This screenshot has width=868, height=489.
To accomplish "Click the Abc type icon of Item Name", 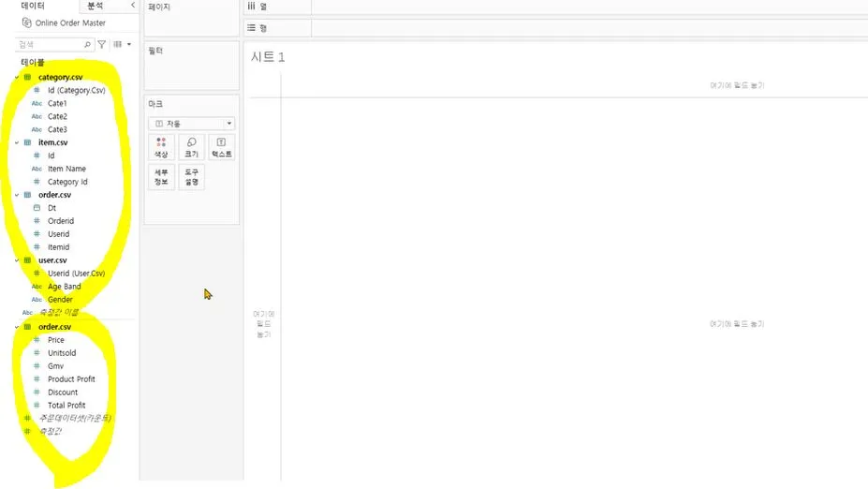I will 37,169.
